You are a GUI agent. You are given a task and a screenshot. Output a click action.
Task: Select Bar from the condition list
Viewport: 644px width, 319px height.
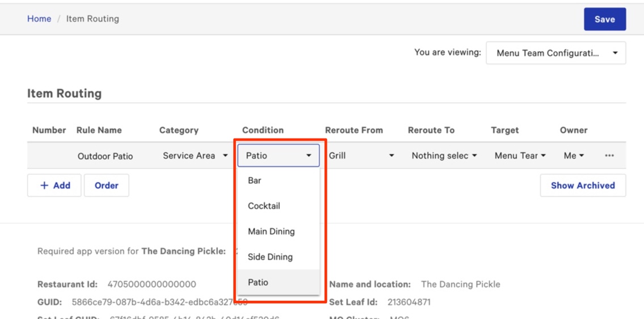coord(255,181)
